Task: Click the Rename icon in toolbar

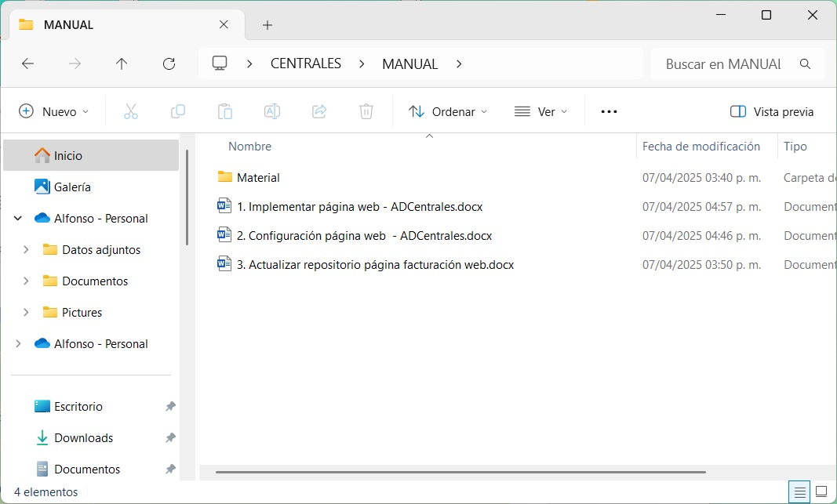Action: pyautogui.click(x=272, y=111)
